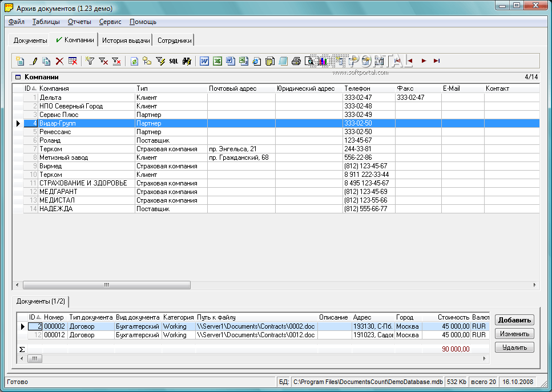
Task: Switch to the История выдачи tab
Action: tap(126, 41)
